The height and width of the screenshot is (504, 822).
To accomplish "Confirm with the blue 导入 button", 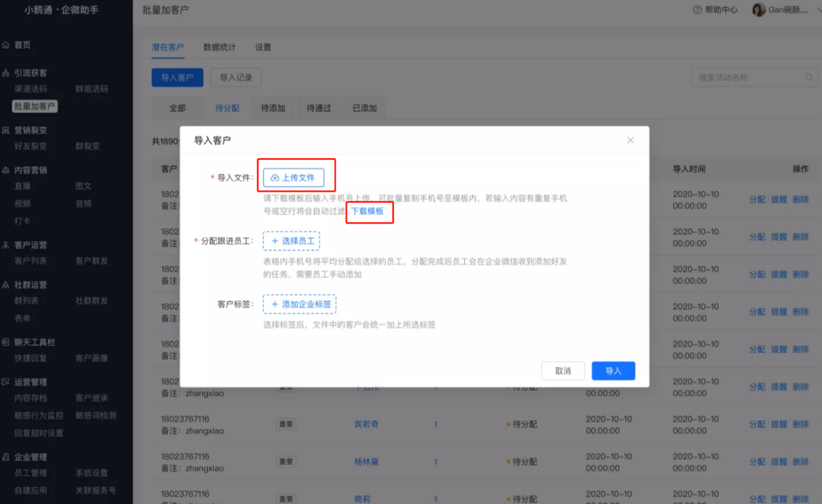I will click(x=613, y=371).
